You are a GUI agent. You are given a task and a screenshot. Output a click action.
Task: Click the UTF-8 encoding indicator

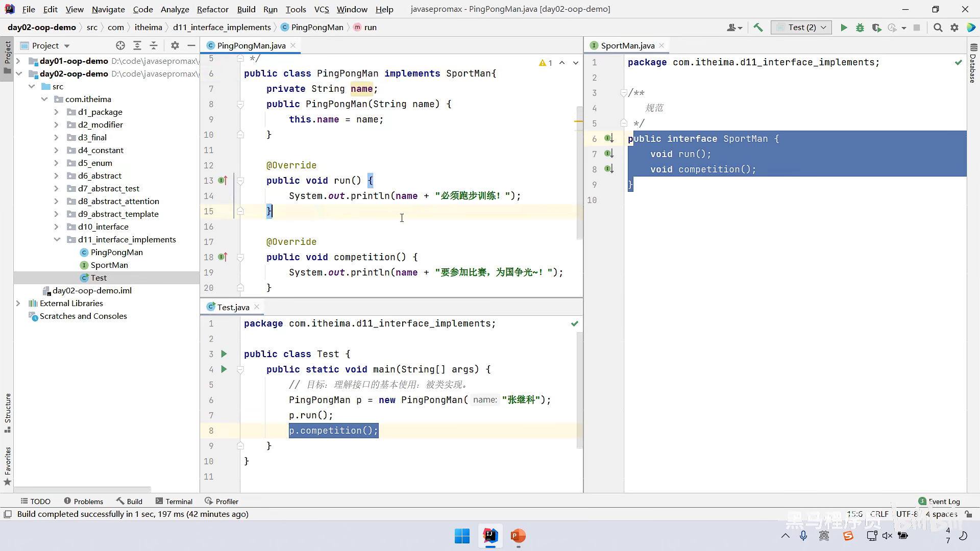(906, 514)
